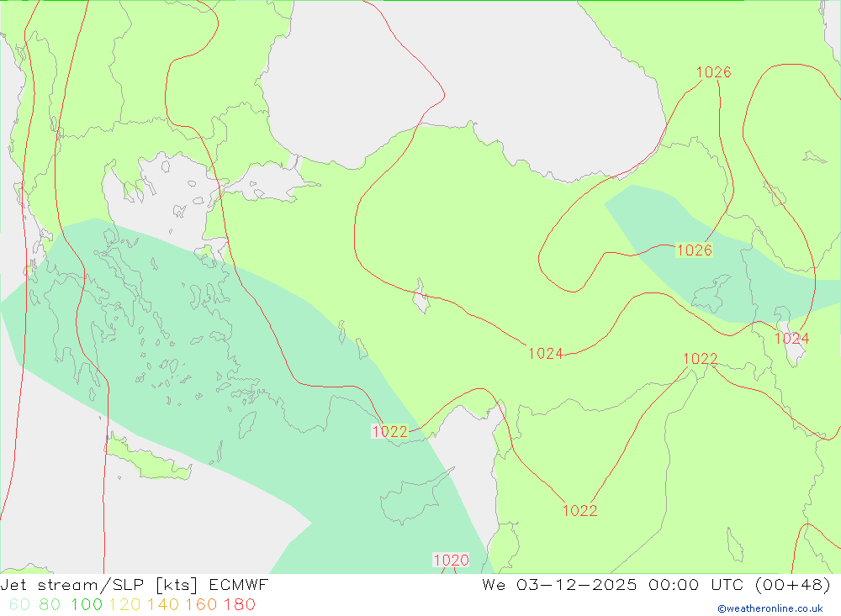This screenshot has width=841, height=616.
Task: Click the 1026 label on the teal jet band
Action: (x=694, y=250)
